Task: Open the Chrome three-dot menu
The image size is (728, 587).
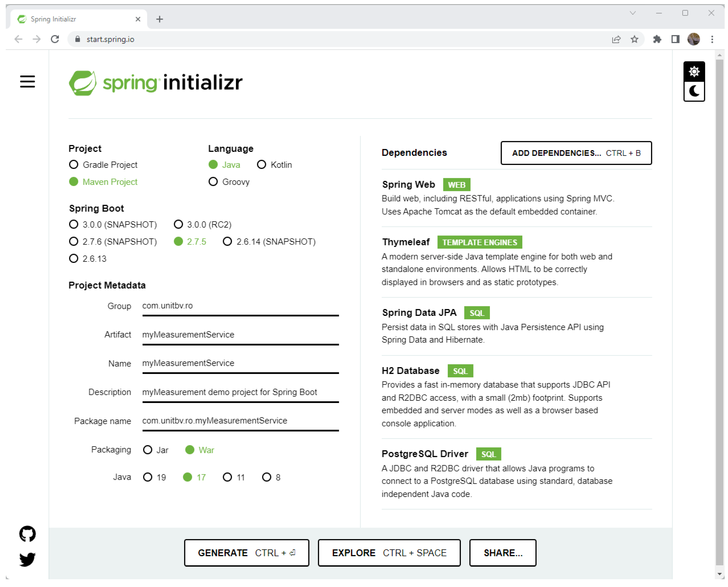Action: click(712, 39)
